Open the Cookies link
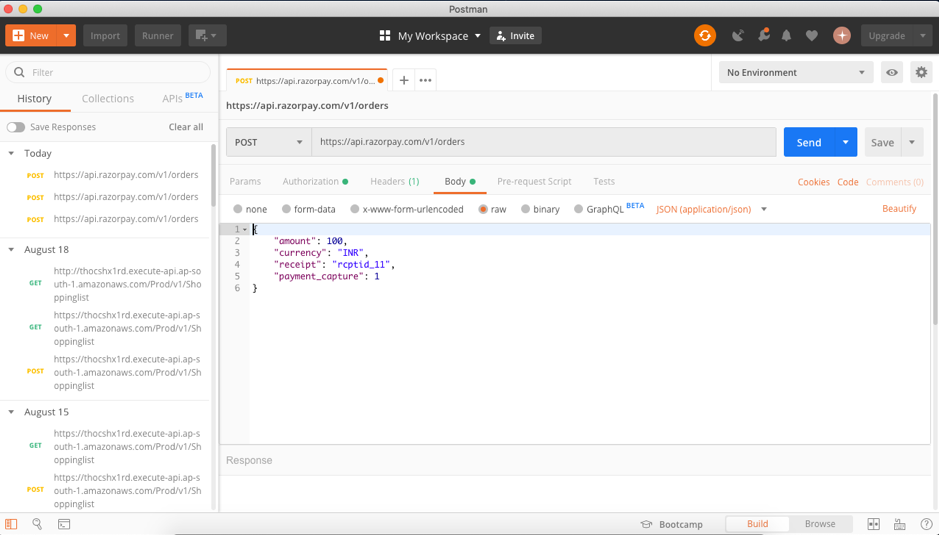The image size is (939, 535). coord(813,182)
